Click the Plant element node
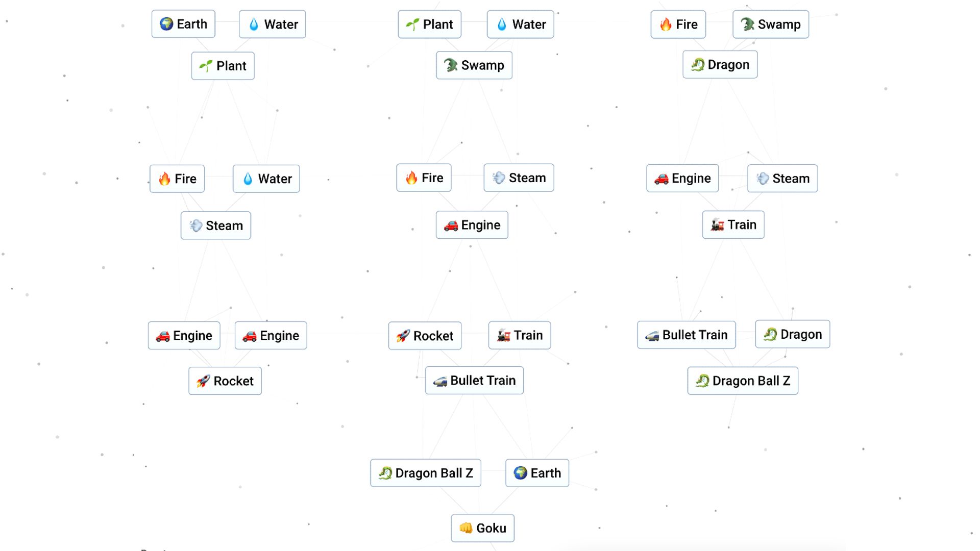 (222, 65)
